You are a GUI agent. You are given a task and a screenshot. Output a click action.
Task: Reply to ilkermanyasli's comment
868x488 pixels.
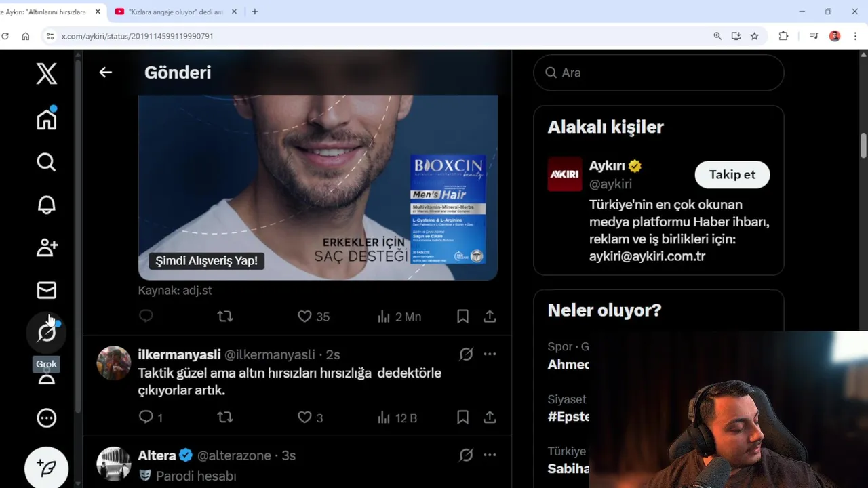(x=151, y=418)
